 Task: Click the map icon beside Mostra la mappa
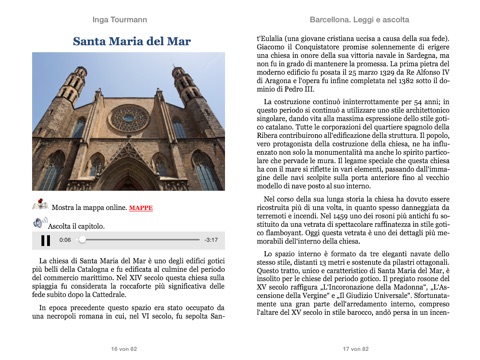click(x=40, y=204)
